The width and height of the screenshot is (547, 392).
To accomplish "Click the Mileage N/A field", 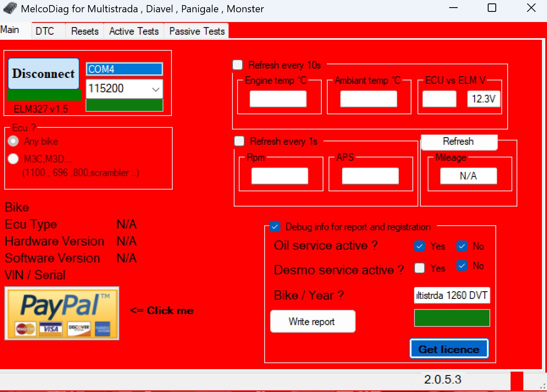I will click(x=468, y=176).
